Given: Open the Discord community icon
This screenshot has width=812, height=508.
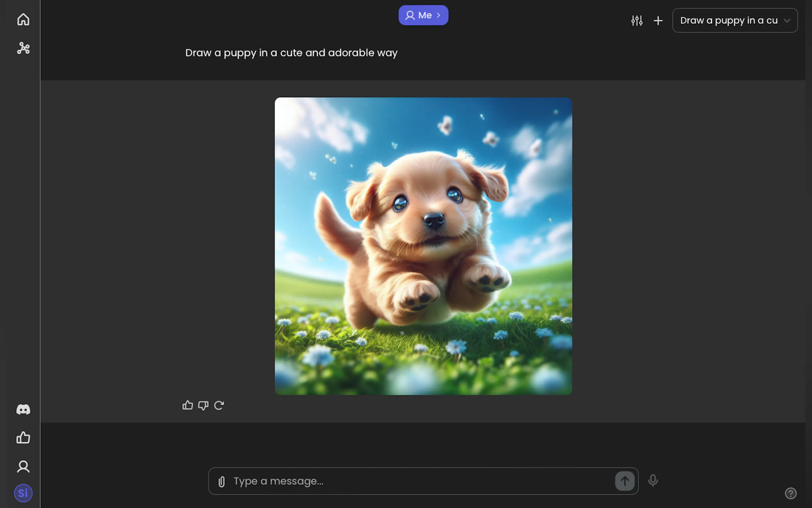Looking at the screenshot, I should coord(23,409).
